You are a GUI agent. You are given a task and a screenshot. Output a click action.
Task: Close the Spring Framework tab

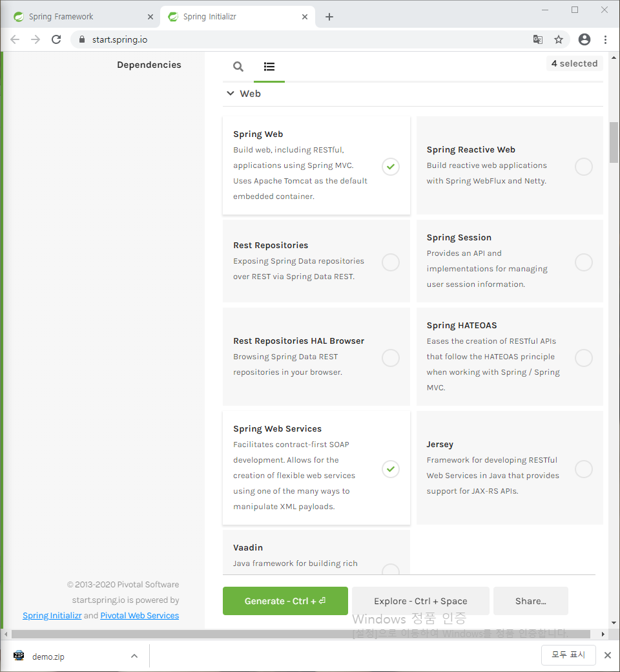pos(150,17)
